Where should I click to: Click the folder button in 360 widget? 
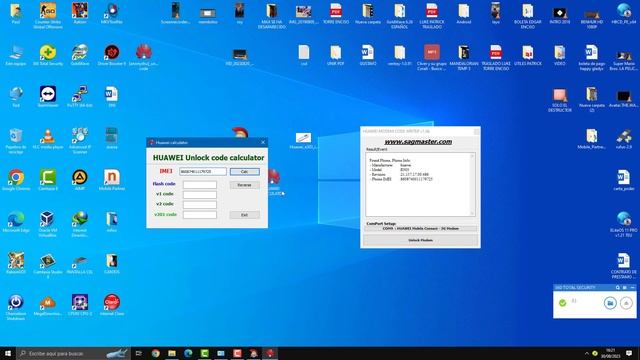pos(610,303)
